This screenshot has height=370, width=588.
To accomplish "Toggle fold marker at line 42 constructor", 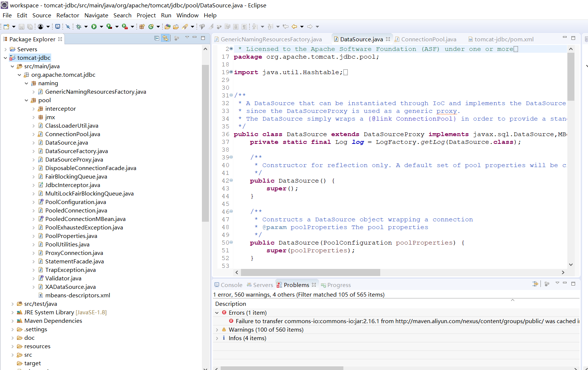I will tap(231, 180).
